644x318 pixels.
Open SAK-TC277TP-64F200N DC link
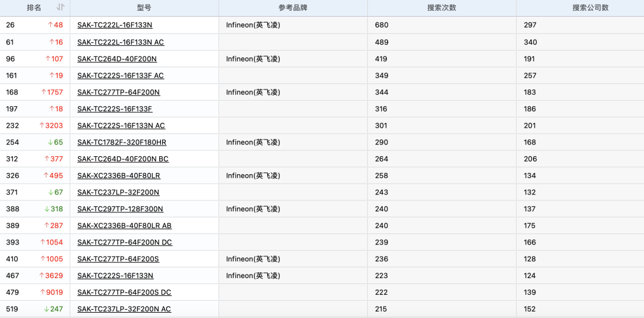pyautogui.click(x=125, y=242)
